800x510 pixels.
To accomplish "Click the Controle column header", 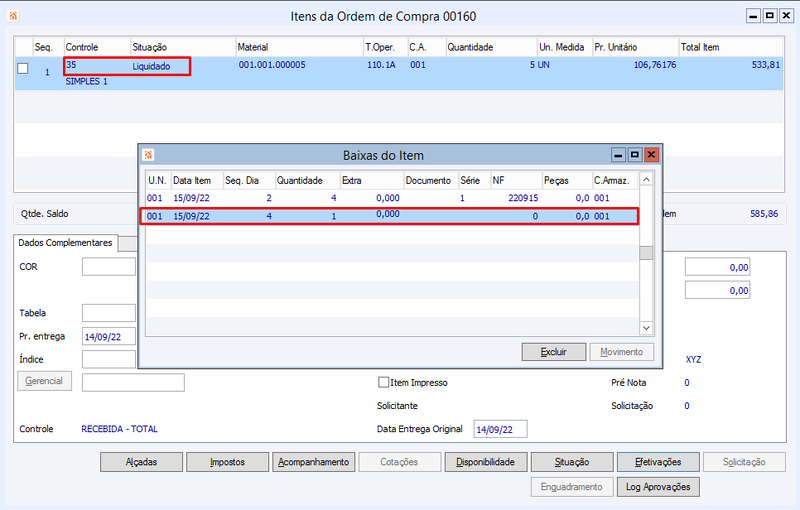I will [x=97, y=47].
